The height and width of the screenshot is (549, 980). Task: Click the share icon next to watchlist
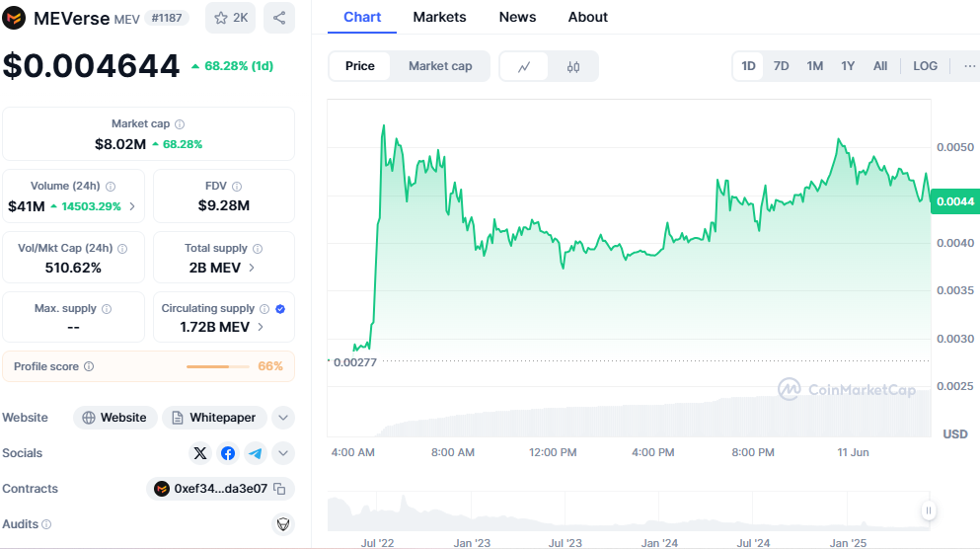click(x=279, y=18)
